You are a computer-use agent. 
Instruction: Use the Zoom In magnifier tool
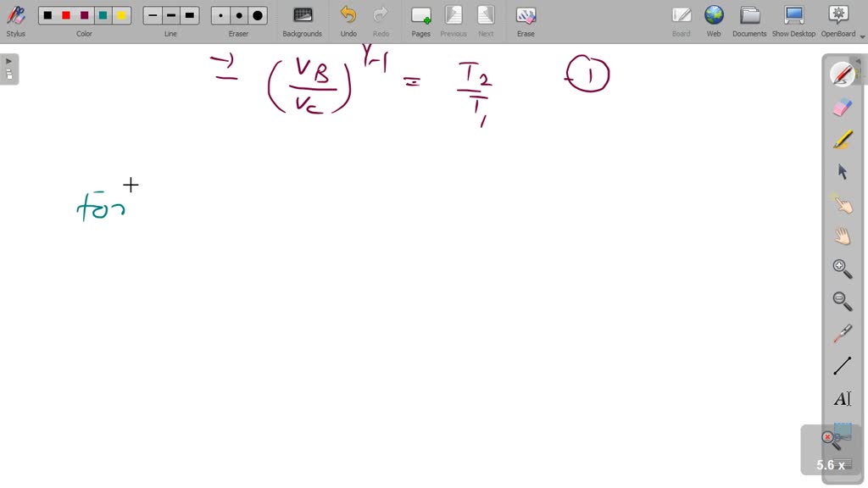click(x=842, y=268)
